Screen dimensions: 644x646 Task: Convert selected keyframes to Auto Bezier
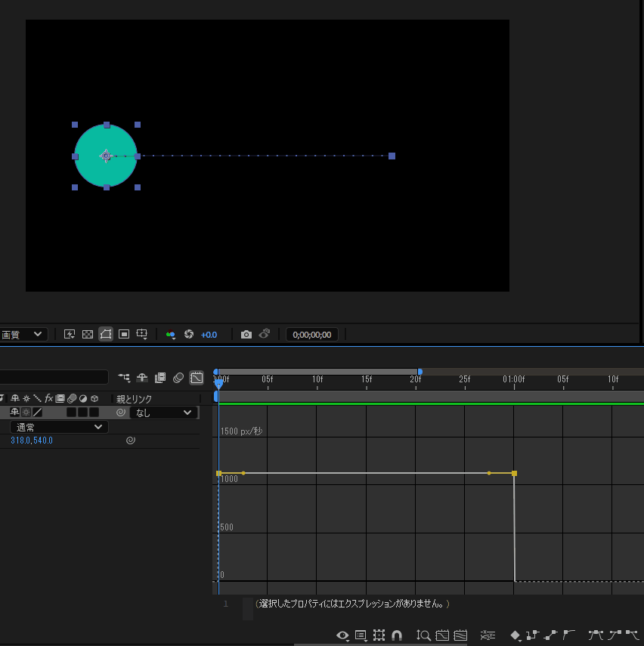click(569, 635)
